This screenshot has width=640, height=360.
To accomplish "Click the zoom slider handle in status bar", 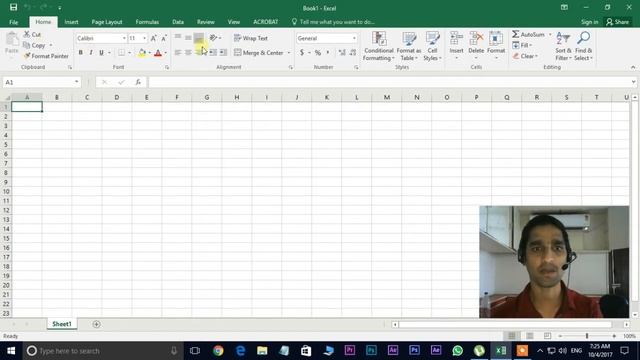I will pyautogui.click(x=587, y=336).
